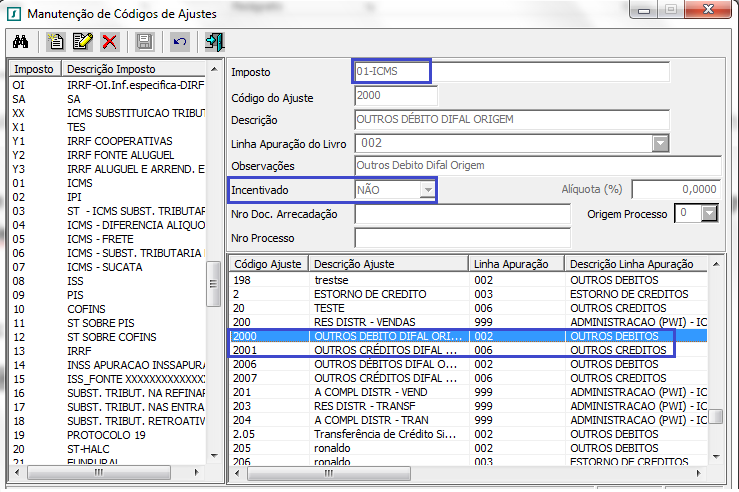Click the new record toolbar icon
Viewport: 739px width, 492px height.
click(x=57, y=42)
